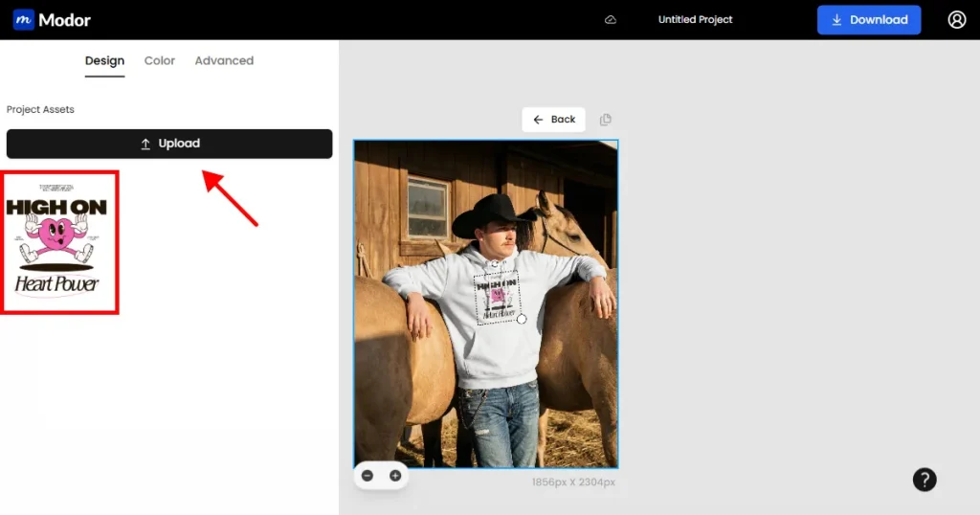The height and width of the screenshot is (515, 980).
Task: Click the Download button
Action: point(869,20)
